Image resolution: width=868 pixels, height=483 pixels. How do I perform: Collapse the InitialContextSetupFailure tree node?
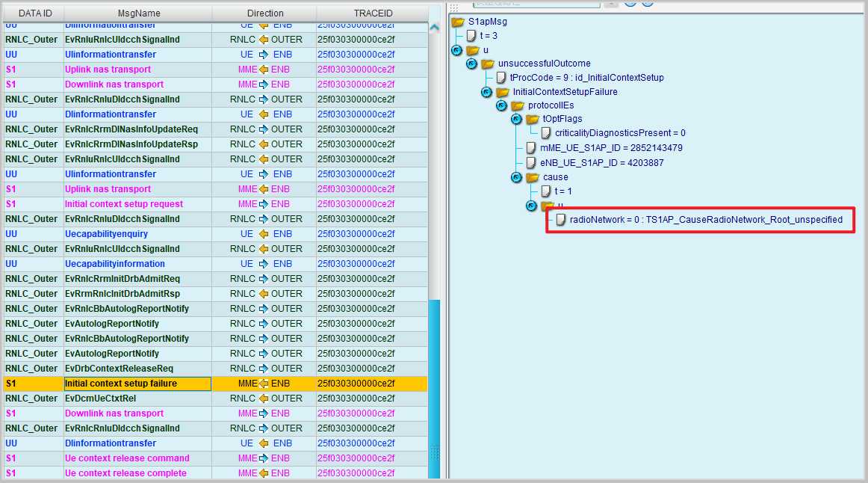point(486,92)
